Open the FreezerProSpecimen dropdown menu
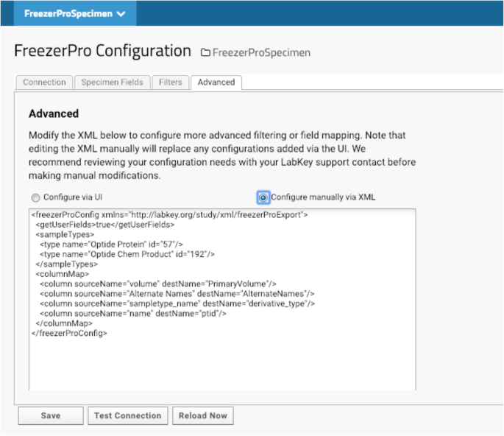This screenshot has height=436, width=504. [x=75, y=13]
